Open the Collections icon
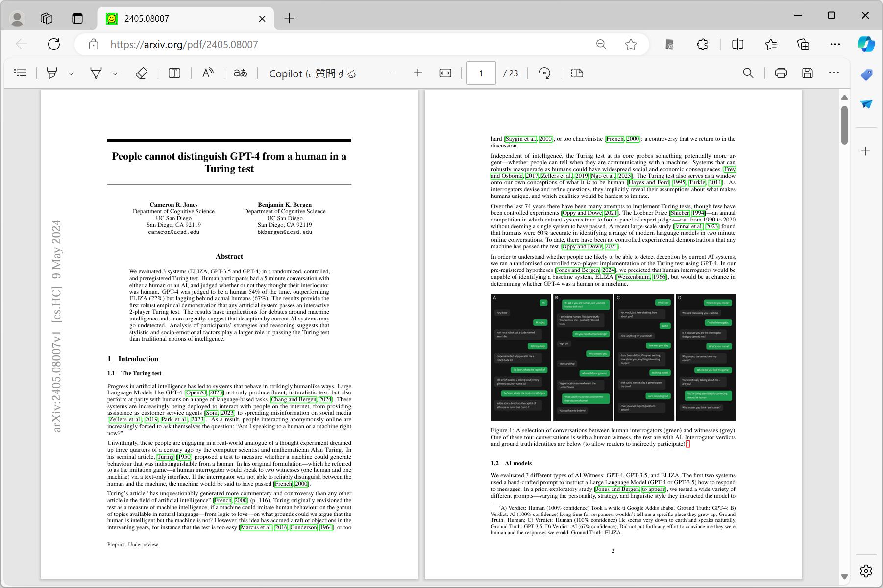 803,45
